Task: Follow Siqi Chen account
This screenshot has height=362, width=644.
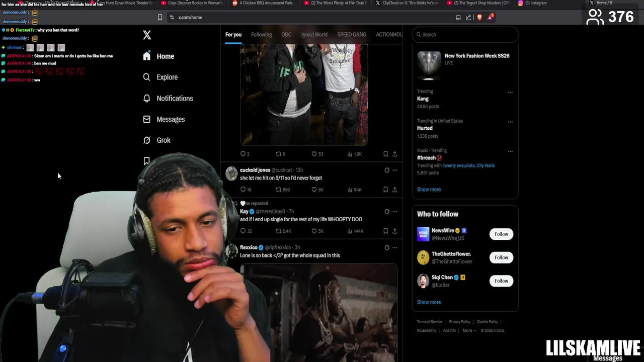Action: coord(501,281)
